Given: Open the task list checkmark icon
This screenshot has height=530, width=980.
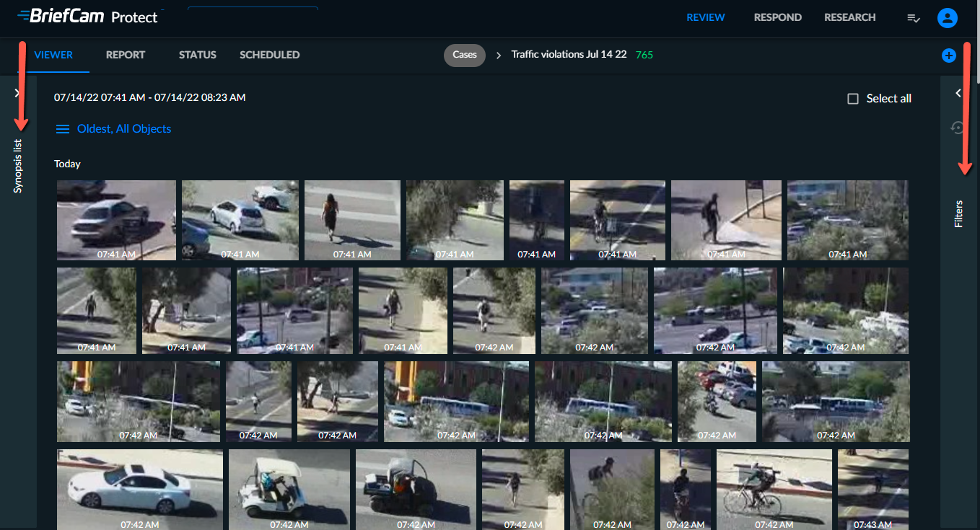Looking at the screenshot, I should coord(914,18).
